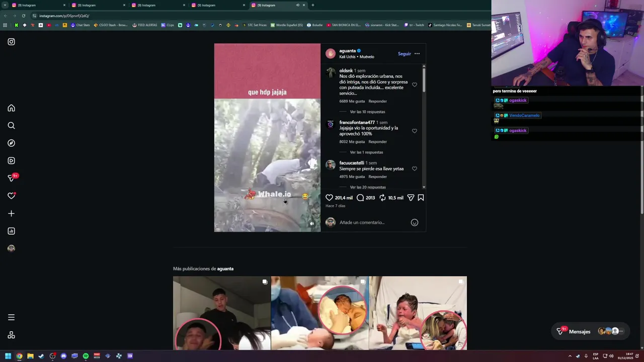Show hidden system tray icons
The height and width of the screenshot is (362, 644).
pyautogui.click(x=570, y=356)
